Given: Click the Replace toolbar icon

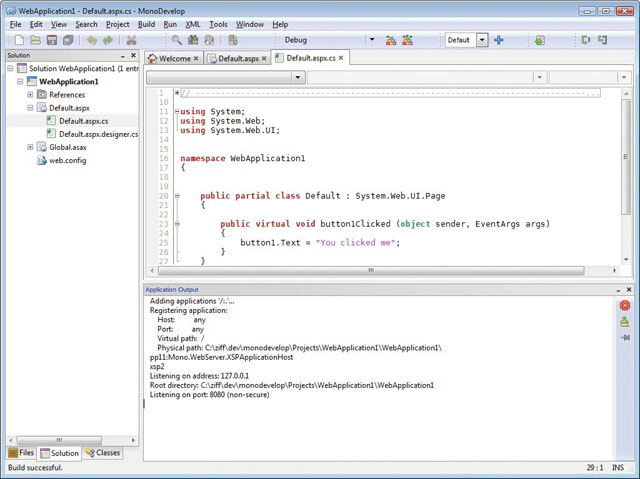Looking at the screenshot, I should pos(209,40).
